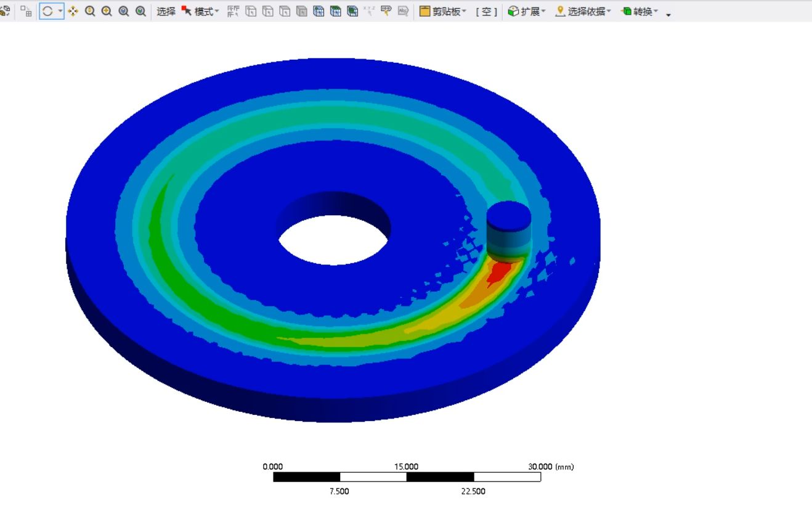Activate the Rotate view tool
Screen dimensions: 812x508
click(47, 11)
